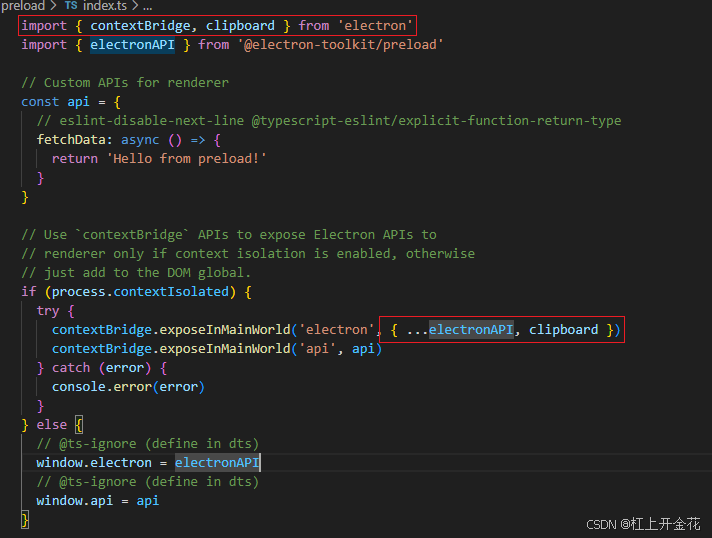Click the 'return' keyword
The width and height of the screenshot is (712, 538).
click(x=74, y=158)
